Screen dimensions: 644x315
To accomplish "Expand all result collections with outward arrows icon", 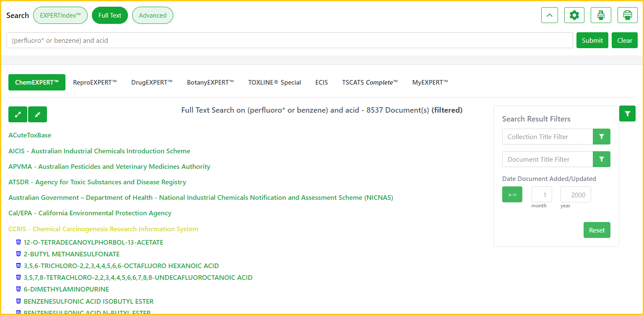I will 18,114.
